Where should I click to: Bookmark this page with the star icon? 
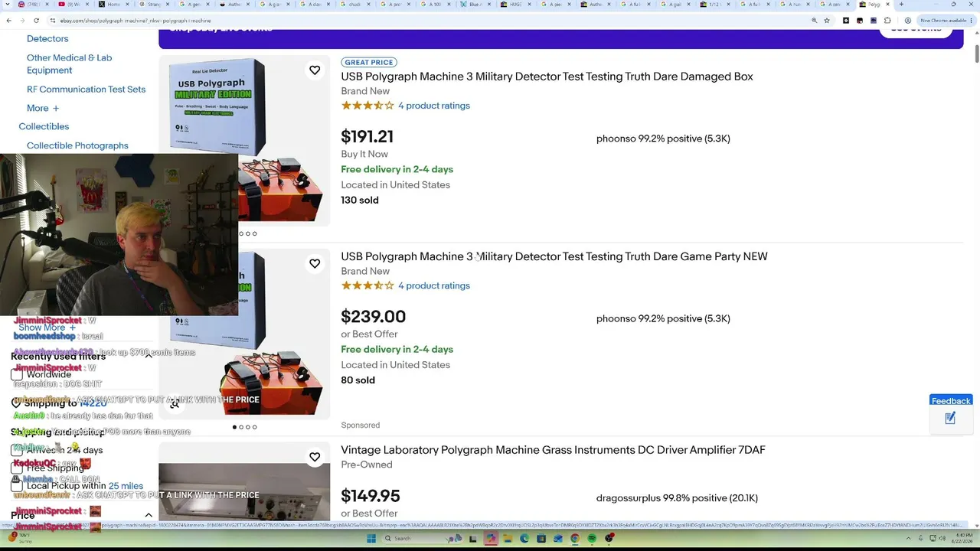(x=827, y=21)
